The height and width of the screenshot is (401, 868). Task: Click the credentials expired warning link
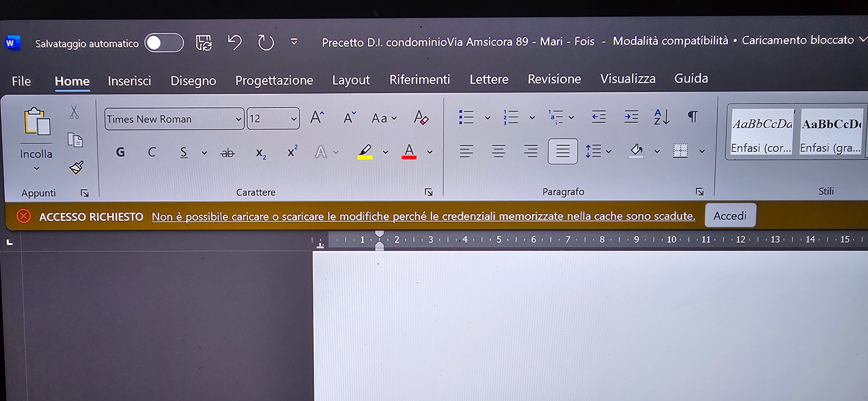(424, 216)
